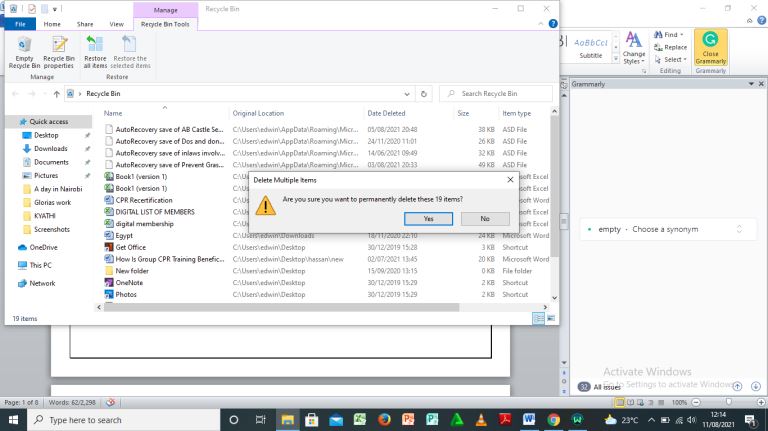Click Restore all items icon
The image size is (768, 431).
click(x=95, y=52)
